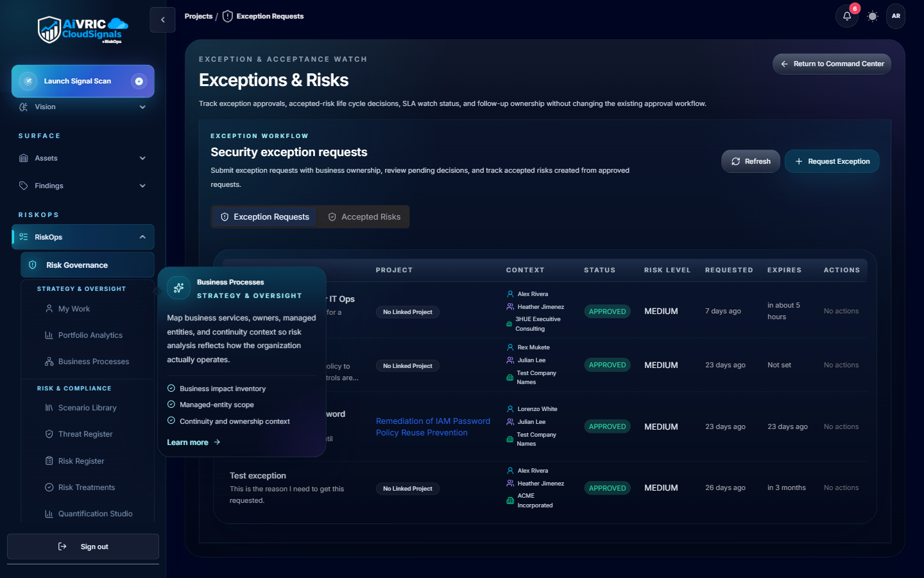924x578 pixels.
Task: Click 'in 3 months' expiry value
Action: pyautogui.click(x=787, y=488)
